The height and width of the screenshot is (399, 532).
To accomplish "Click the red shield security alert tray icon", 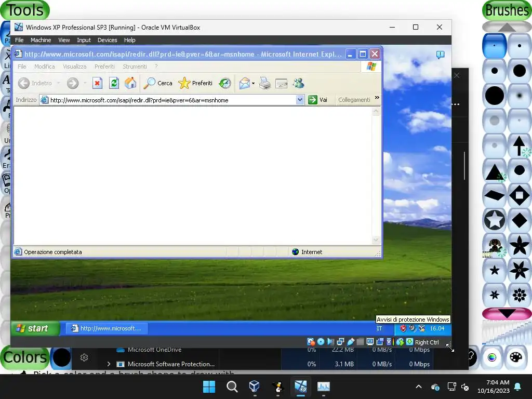I will click(403, 328).
